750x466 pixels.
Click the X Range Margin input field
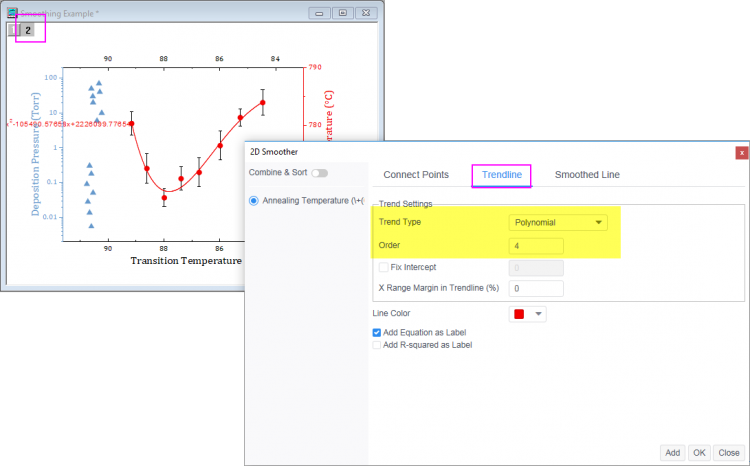(536, 288)
